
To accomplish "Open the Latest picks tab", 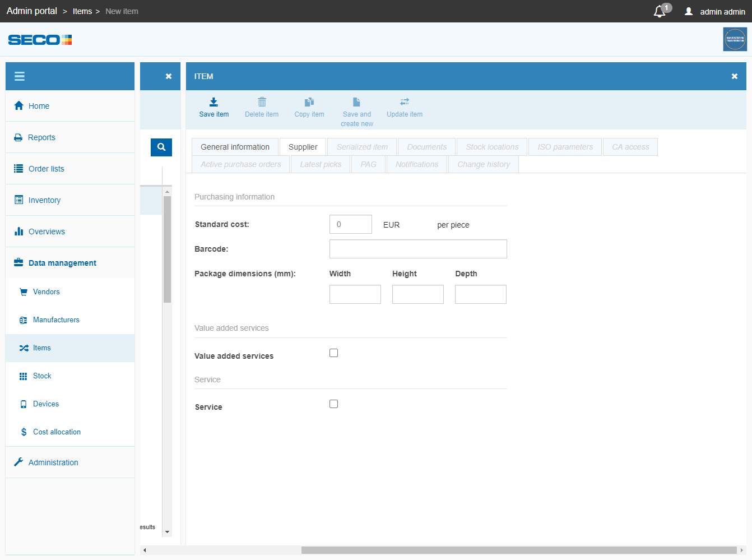I will point(321,164).
